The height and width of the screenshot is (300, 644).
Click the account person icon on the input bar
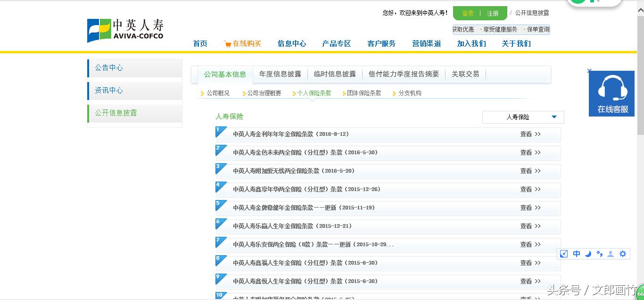point(611,253)
